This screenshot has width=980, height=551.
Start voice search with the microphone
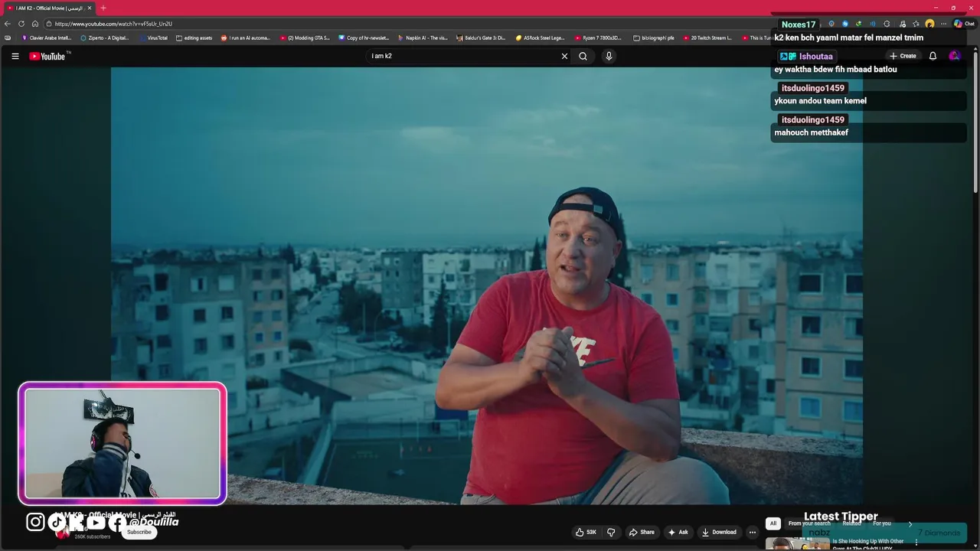609,56
